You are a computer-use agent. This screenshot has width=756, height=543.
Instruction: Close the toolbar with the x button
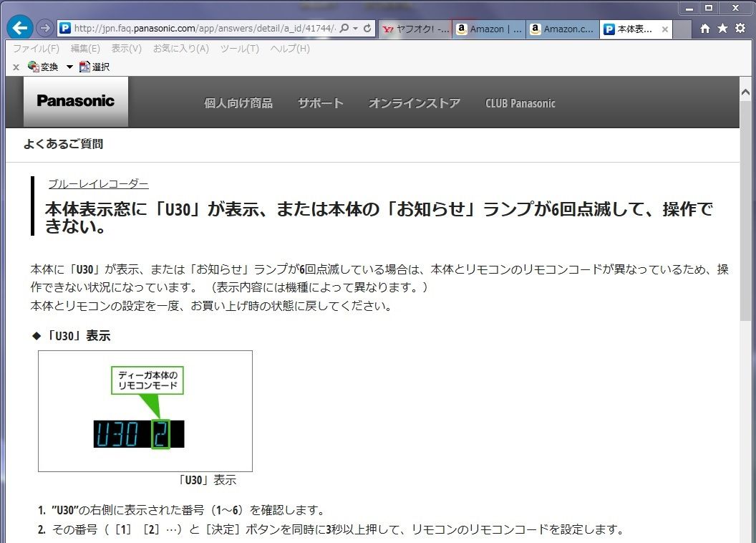click(x=16, y=67)
